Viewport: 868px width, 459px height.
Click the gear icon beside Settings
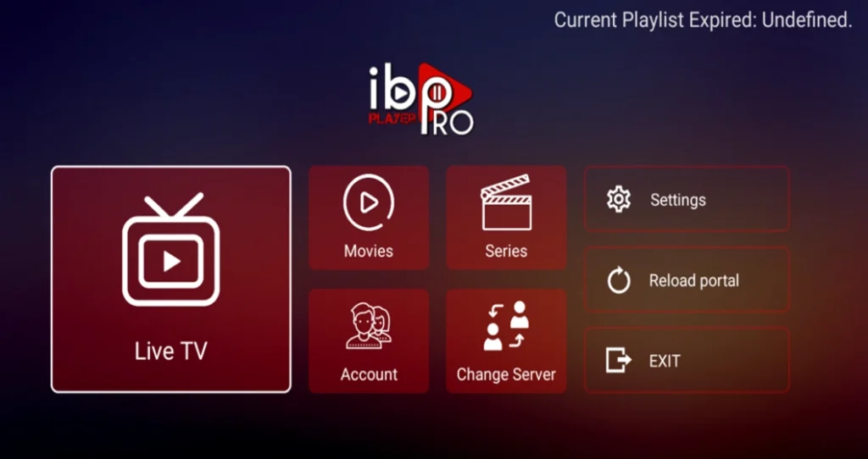pos(619,200)
